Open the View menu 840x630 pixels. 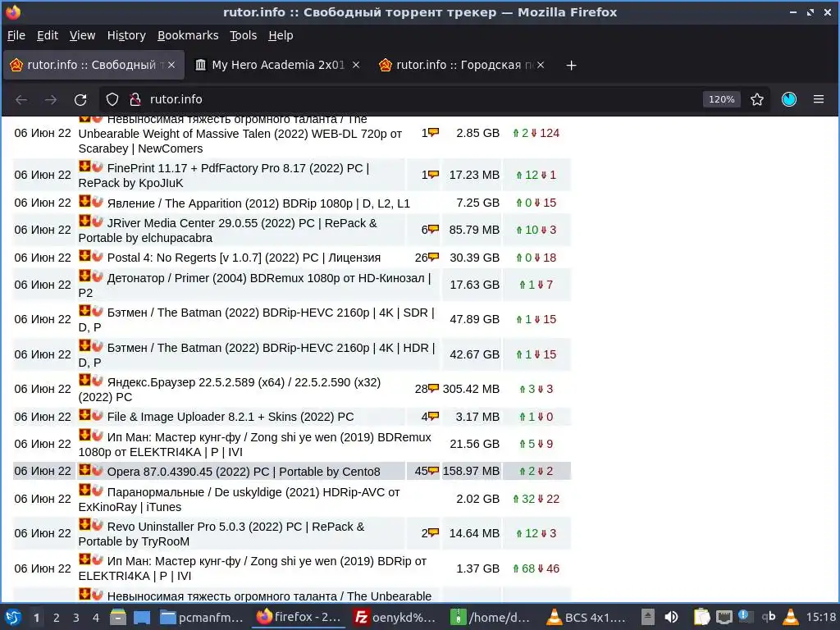click(82, 35)
